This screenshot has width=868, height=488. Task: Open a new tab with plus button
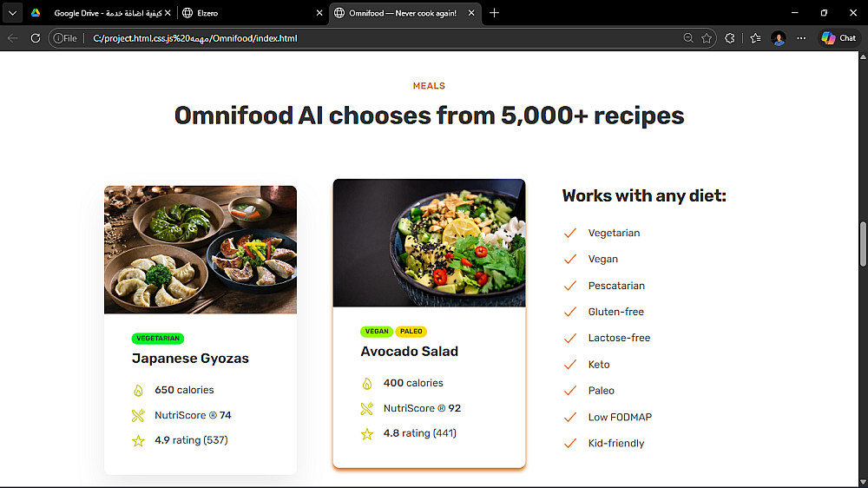pyautogui.click(x=495, y=13)
